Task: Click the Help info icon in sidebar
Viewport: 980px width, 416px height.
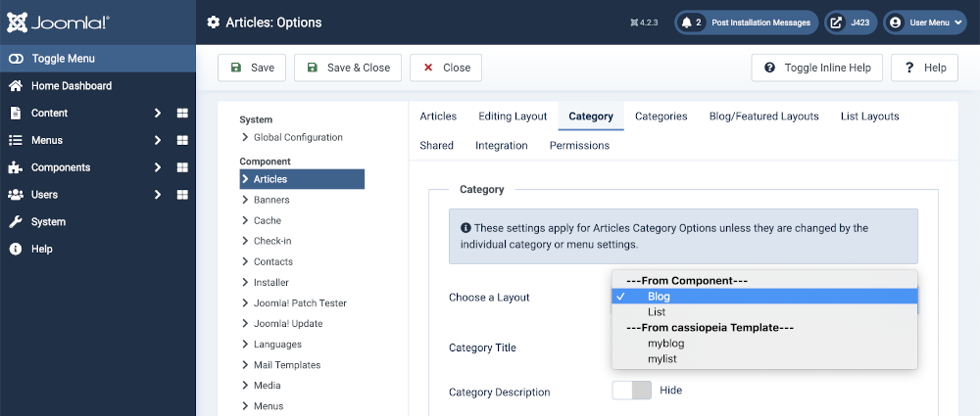Action: click(x=16, y=249)
